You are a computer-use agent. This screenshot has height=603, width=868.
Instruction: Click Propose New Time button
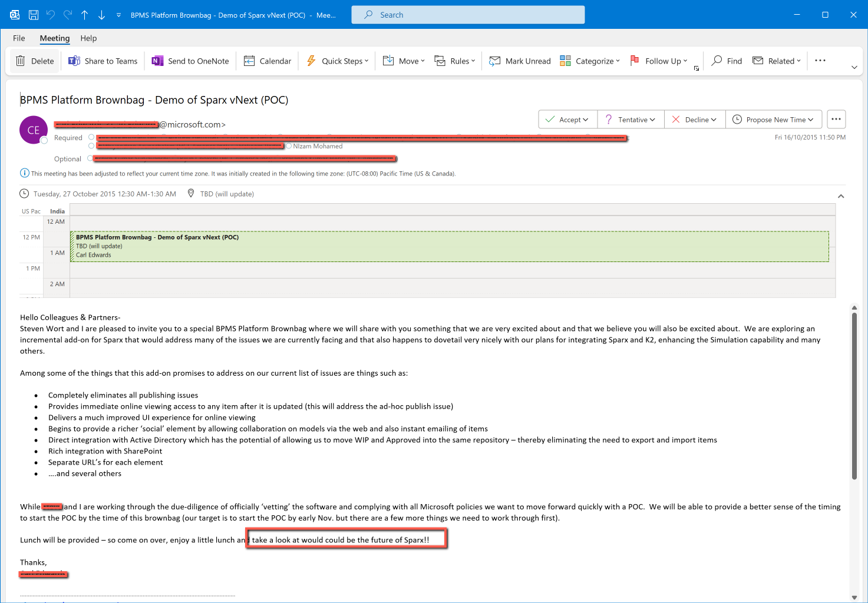pyautogui.click(x=774, y=120)
